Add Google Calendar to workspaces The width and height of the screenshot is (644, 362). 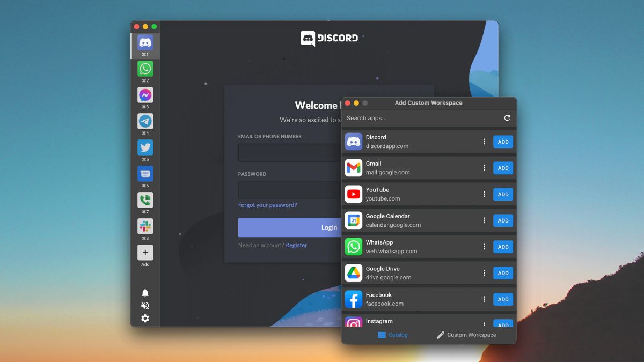[503, 220]
